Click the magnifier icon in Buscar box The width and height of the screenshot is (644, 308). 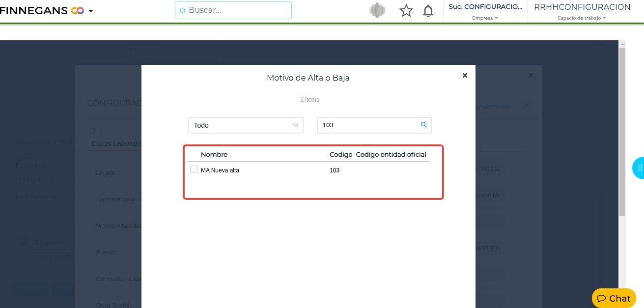[x=182, y=10]
